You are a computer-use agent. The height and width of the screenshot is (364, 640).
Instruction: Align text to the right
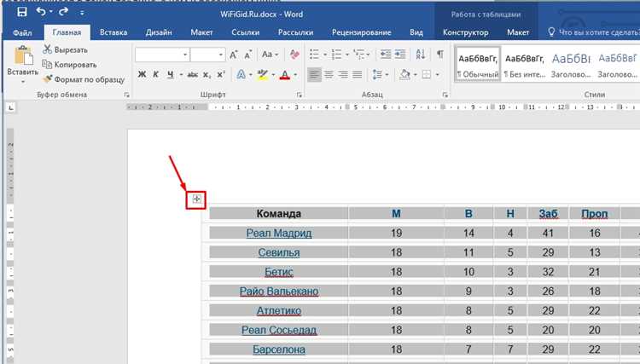(x=343, y=75)
